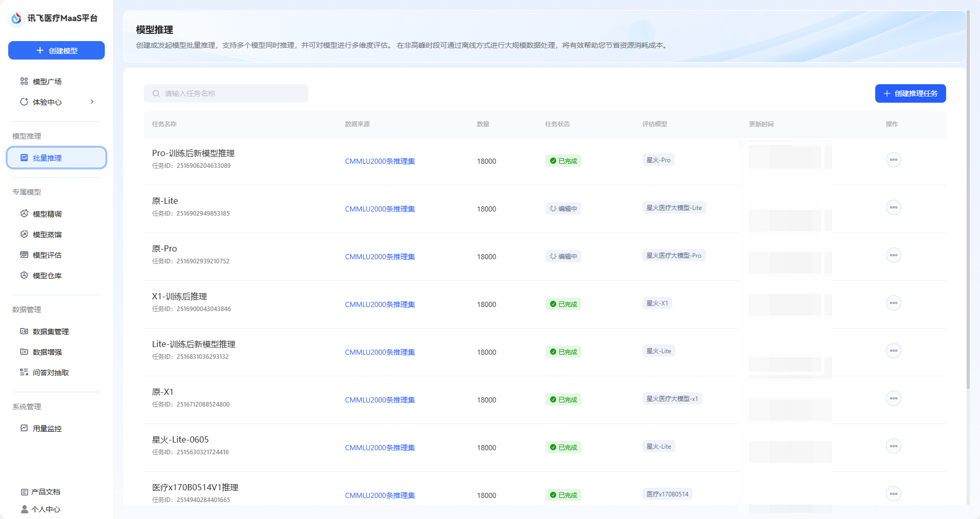980x519 pixels.
Task: Click the 星火医疗大模型-x1 model tag
Action: point(672,399)
